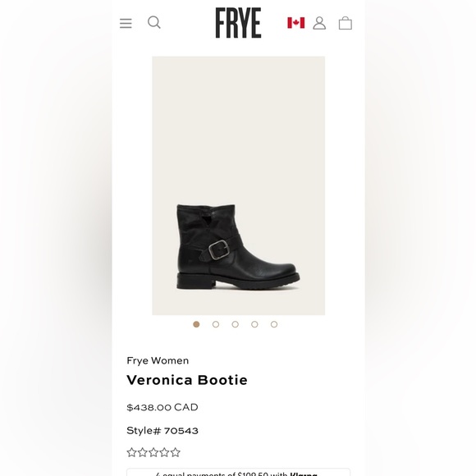Screen dimensions: 476x476
Task: Open the Frye Women brand link
Action: [158, 360]
